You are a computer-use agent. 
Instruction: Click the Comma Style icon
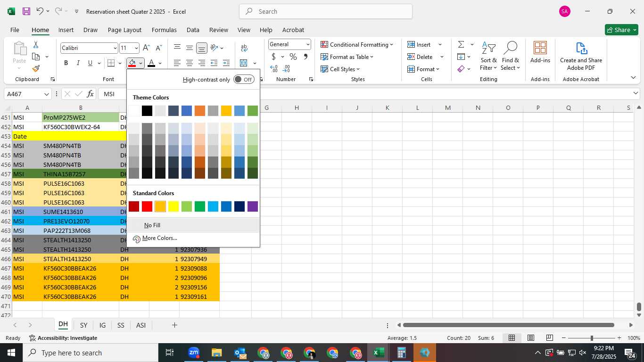click(305, 57)
